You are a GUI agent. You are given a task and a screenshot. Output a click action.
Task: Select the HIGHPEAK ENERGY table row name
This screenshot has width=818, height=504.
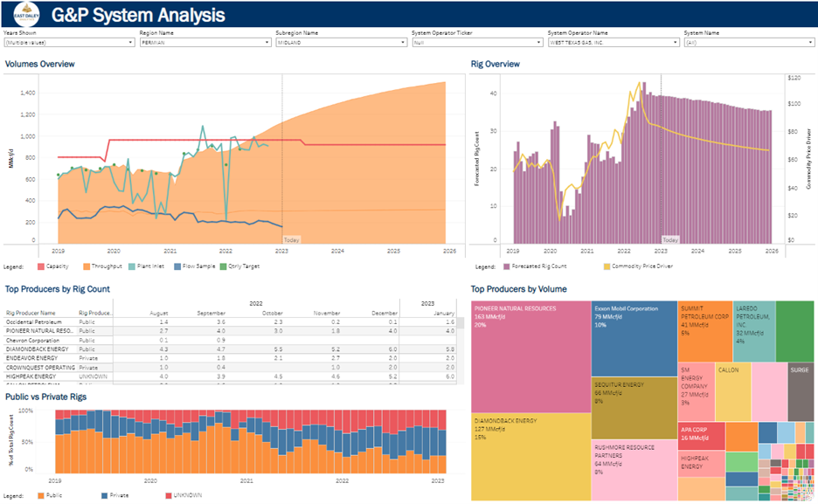click(31, 376)
